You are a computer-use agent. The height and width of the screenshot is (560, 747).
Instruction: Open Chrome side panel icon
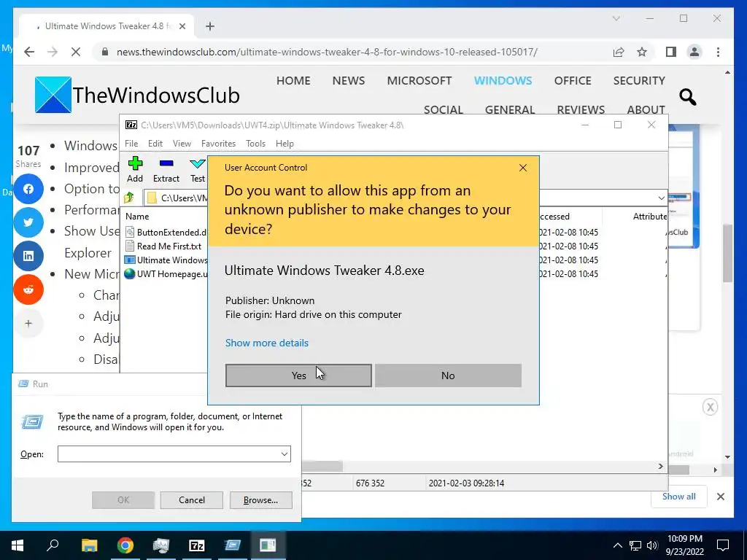pyautogui.click(x=671, y=52)
